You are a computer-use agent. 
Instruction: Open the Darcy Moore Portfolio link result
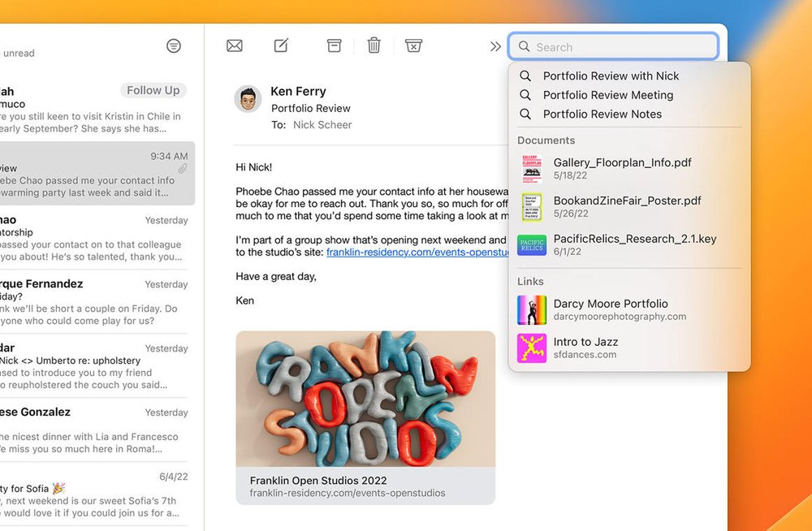click(629, 310)
